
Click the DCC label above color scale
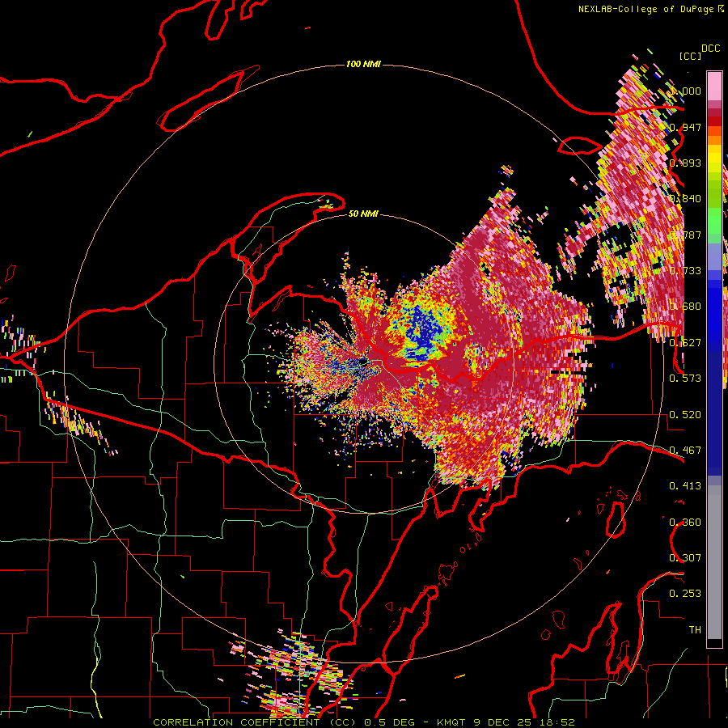[x=710, y=49]
